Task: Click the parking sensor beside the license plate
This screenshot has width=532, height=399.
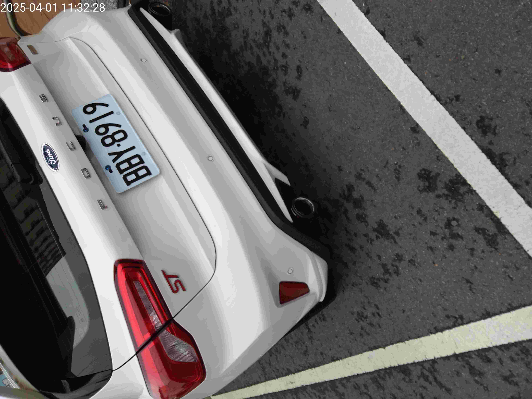Action: (x=210, y=158)
